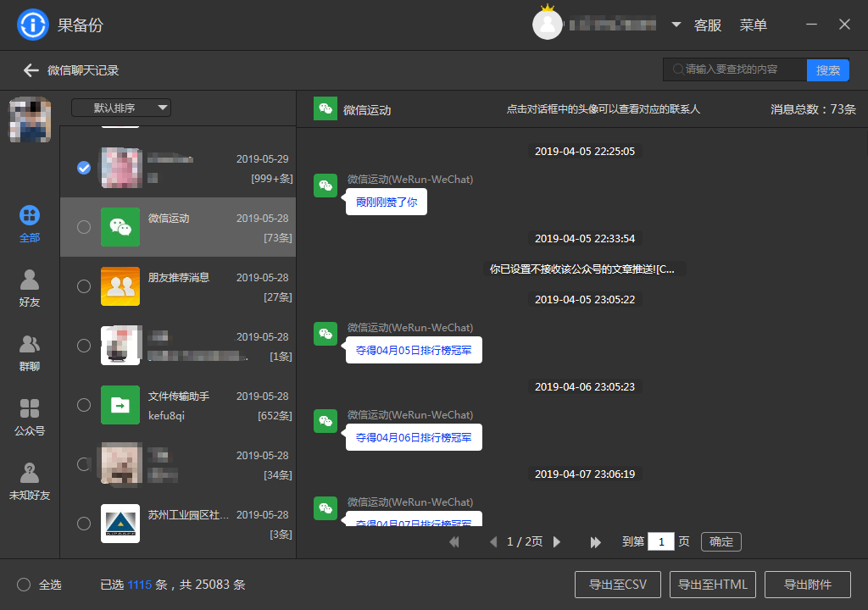Image resolution: width=868 pixels, height=610 pixels.
Task: Go to the next message page
Action: pyautogui.click(x=557, y=542)
